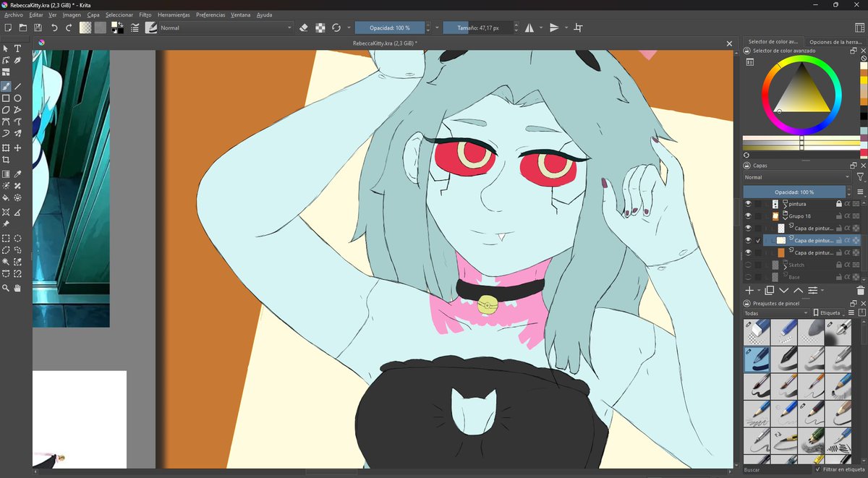The width and height of the screenshot is (868, 478).
Task: Click the wrap-around crop icon in toolbar
Action: coord(578,27)
